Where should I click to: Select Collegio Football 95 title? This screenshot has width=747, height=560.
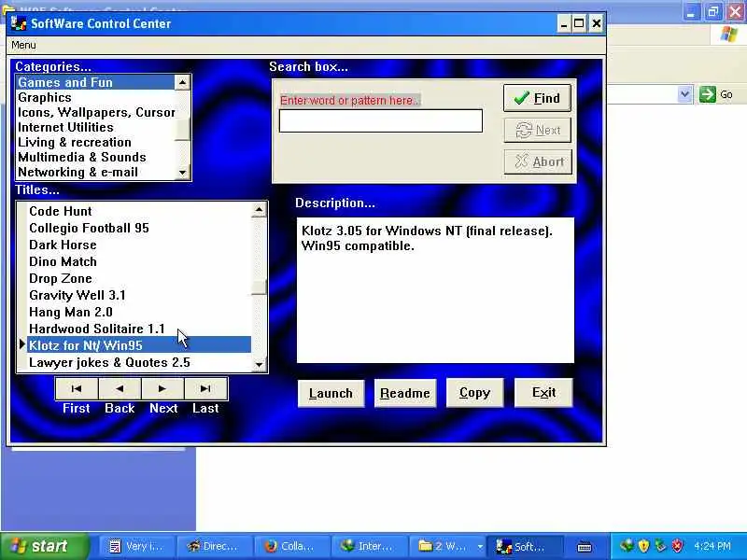point(138,228)
